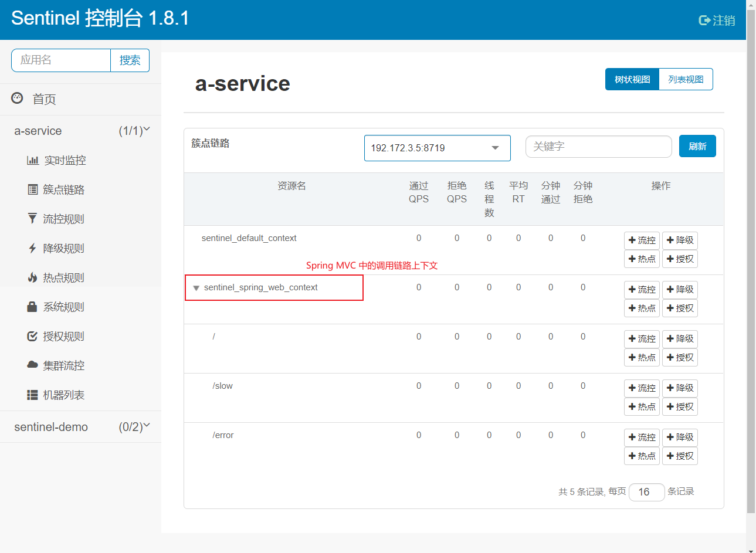Select the a-service application name
Screen dimensions: 756x553
[x=38, y=131]
